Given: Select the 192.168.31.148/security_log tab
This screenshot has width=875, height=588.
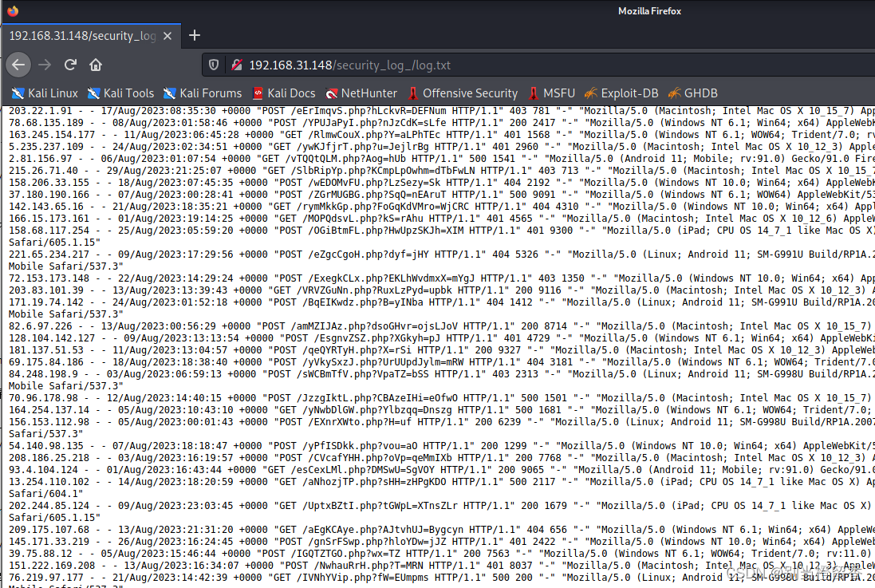Looking at the screenshot, I should [91, 36].
